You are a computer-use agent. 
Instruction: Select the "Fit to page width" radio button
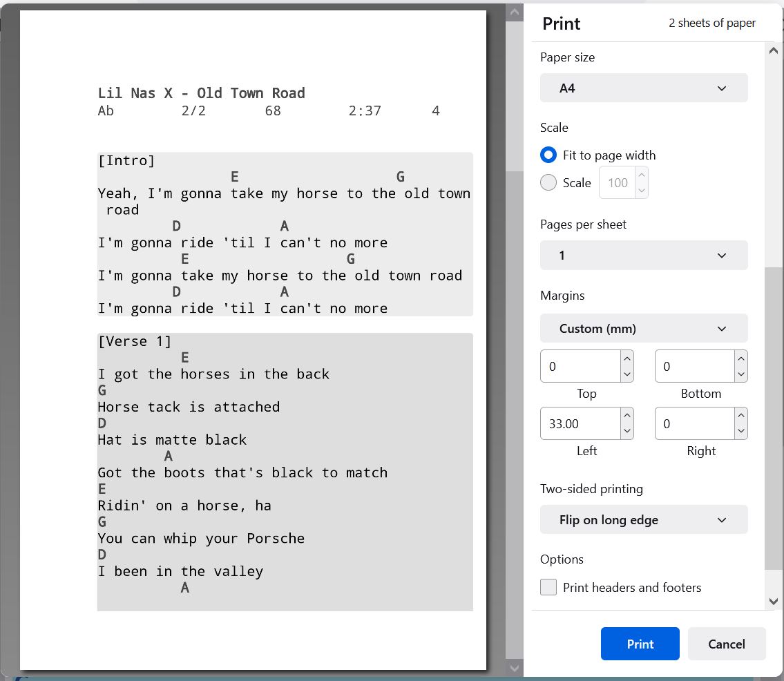click(x=548, y=155)
